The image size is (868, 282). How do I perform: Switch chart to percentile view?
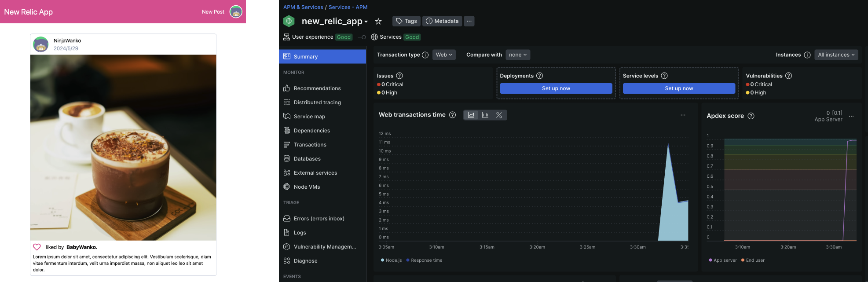pyautogui.click(x=499, y=115)
